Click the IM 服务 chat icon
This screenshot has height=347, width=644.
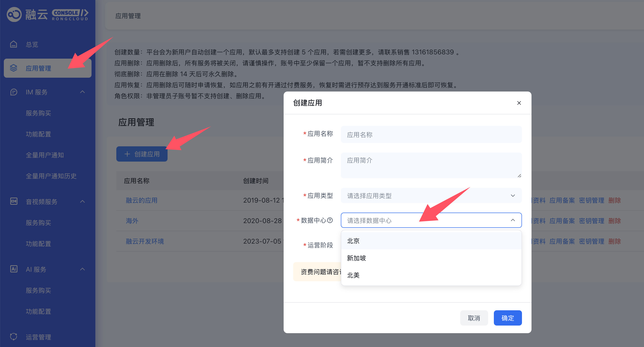[x=14, y=92]
